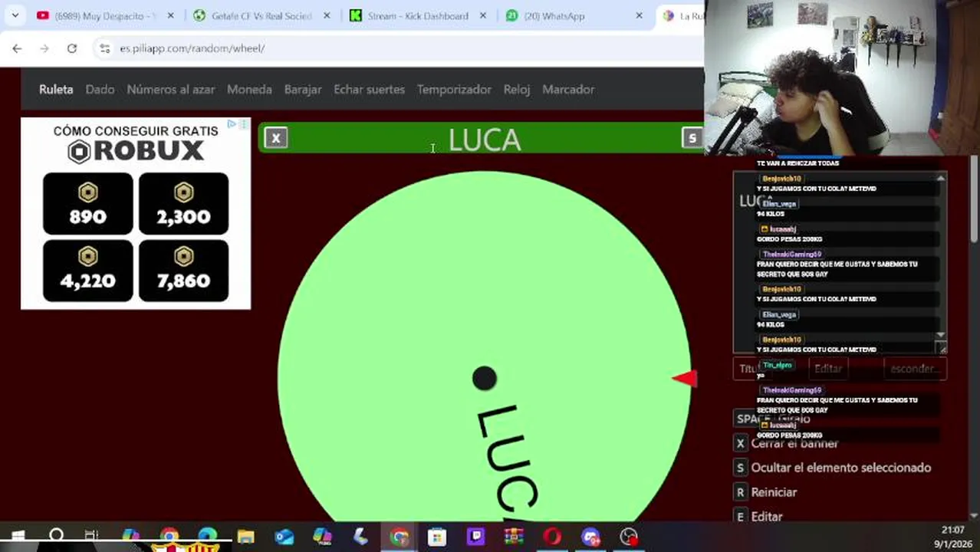Open Microsoft Store from the taskbar
Screen dimensions: 980x552
[x=437, y=537]
